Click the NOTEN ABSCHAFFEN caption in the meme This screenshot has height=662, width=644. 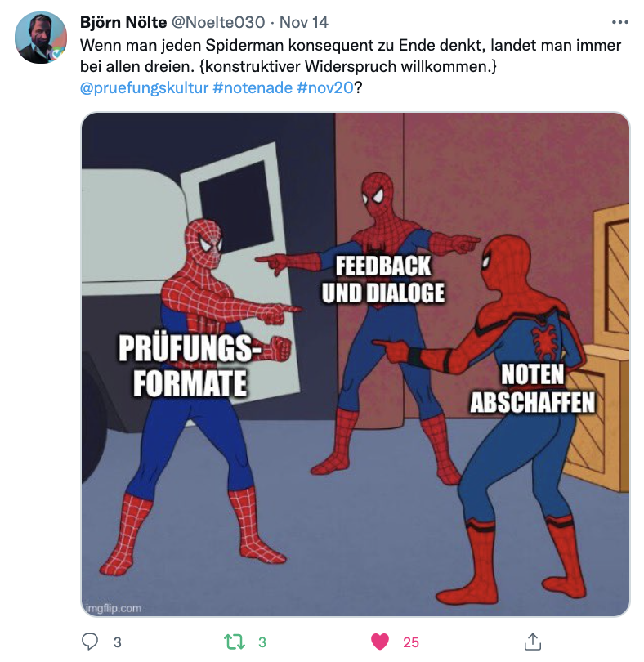point(533,387)
